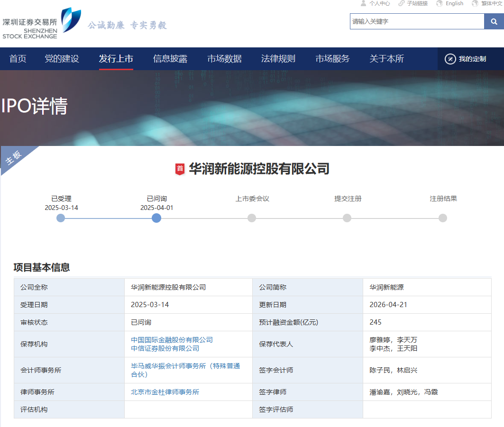Open the 法律规则 menu
This screenshot has height=427, width=504.
pyautogui.click(x=278, y=59)
